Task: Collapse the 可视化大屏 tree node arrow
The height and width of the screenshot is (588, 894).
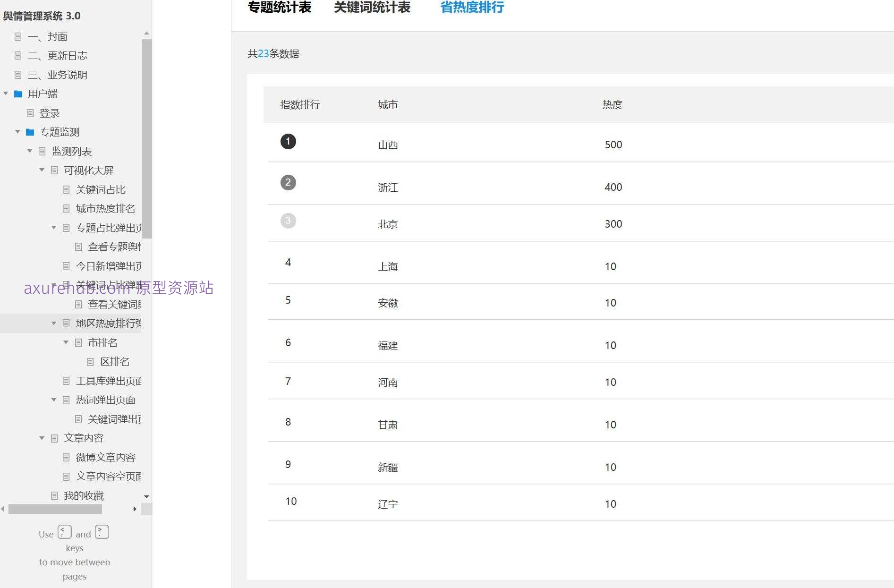Action: 42,170
